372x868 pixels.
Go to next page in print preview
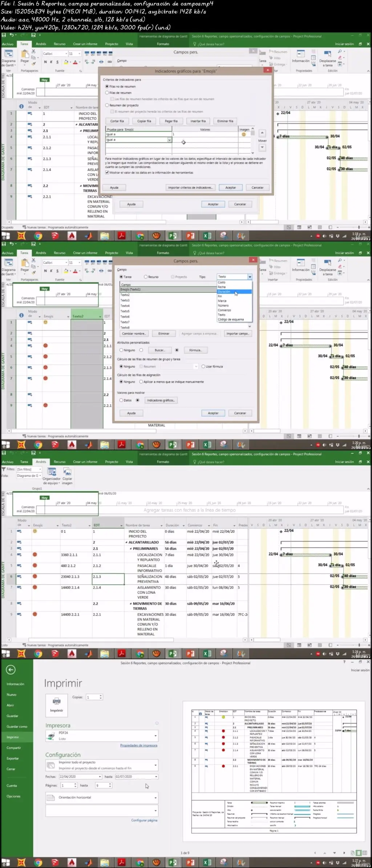pos(344,853)
